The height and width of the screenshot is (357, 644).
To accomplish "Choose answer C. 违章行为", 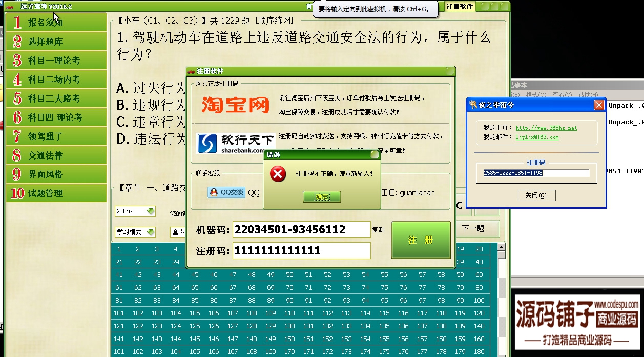I will (151, 122).
